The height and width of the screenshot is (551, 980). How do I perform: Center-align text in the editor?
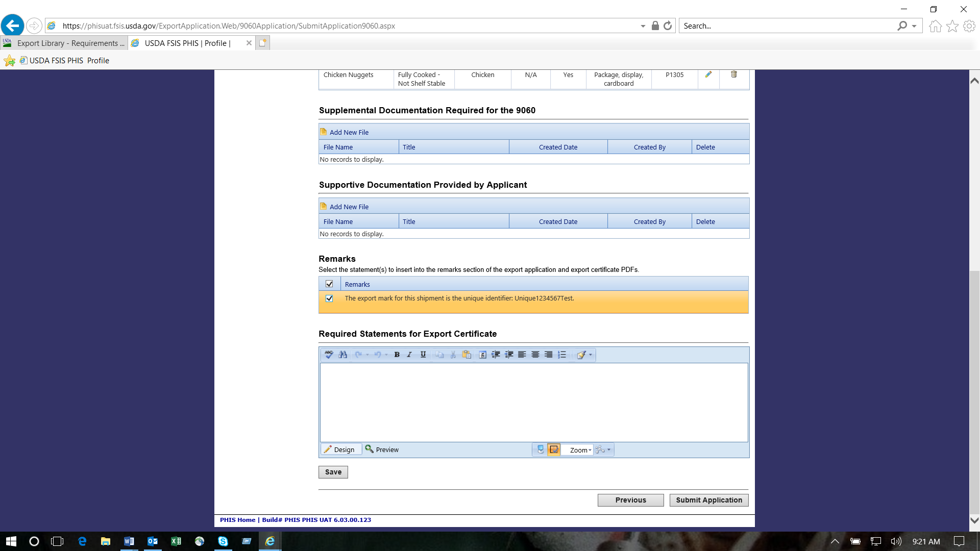point(535,355)
